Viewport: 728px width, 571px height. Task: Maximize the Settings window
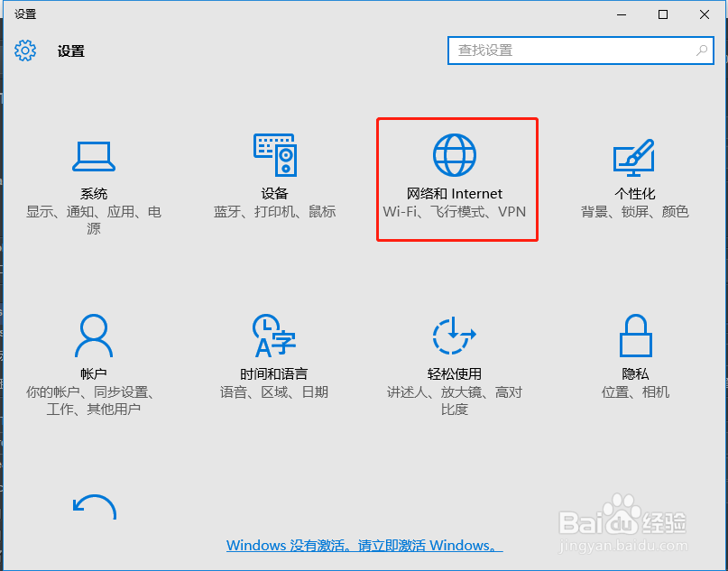[663, 14]
